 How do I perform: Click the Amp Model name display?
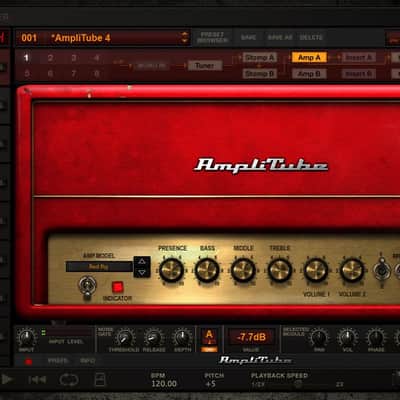pyautogui.click(x=99, y=267)
